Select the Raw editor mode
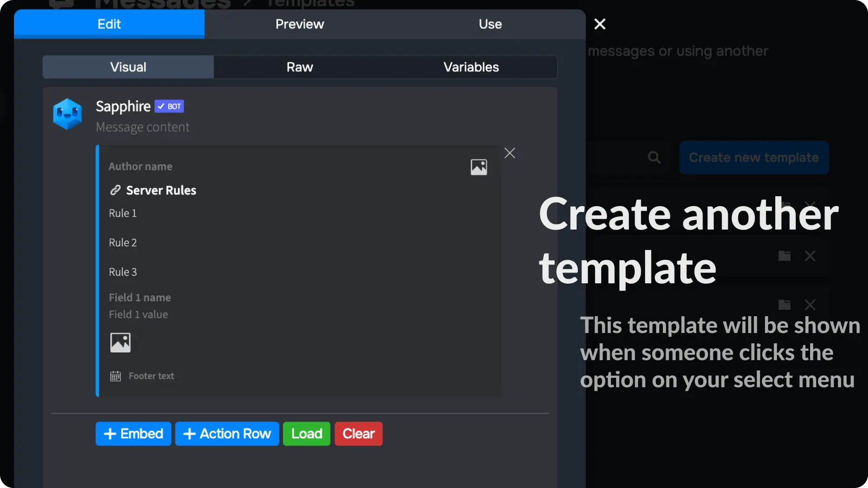Image resolution: width=868 pixels, height=488 pixels. pos(300,67)
